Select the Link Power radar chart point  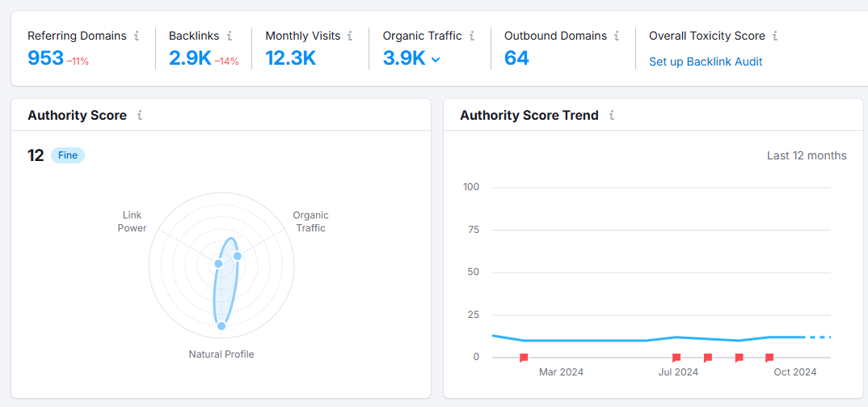(x=218, y=264)
